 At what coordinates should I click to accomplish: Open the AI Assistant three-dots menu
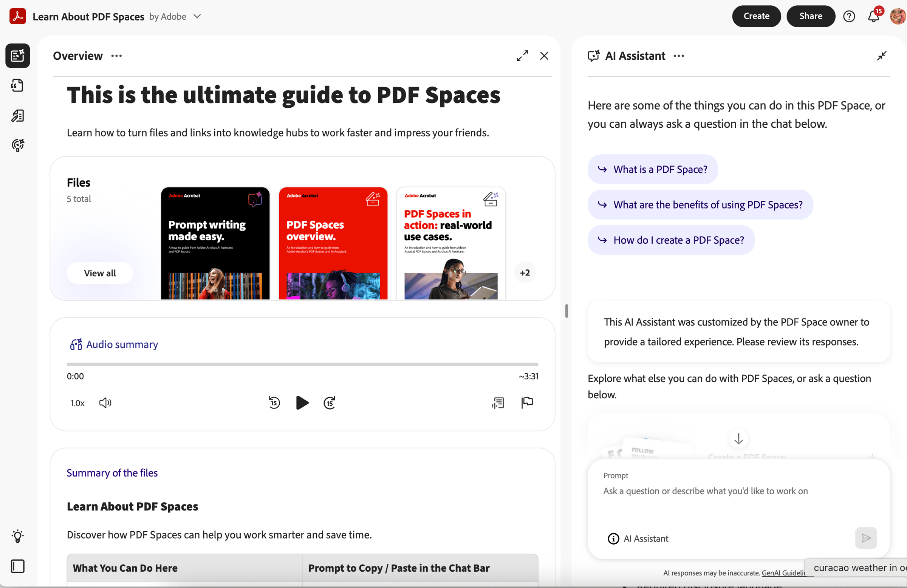pyautogui.click(x=679, y=56)
